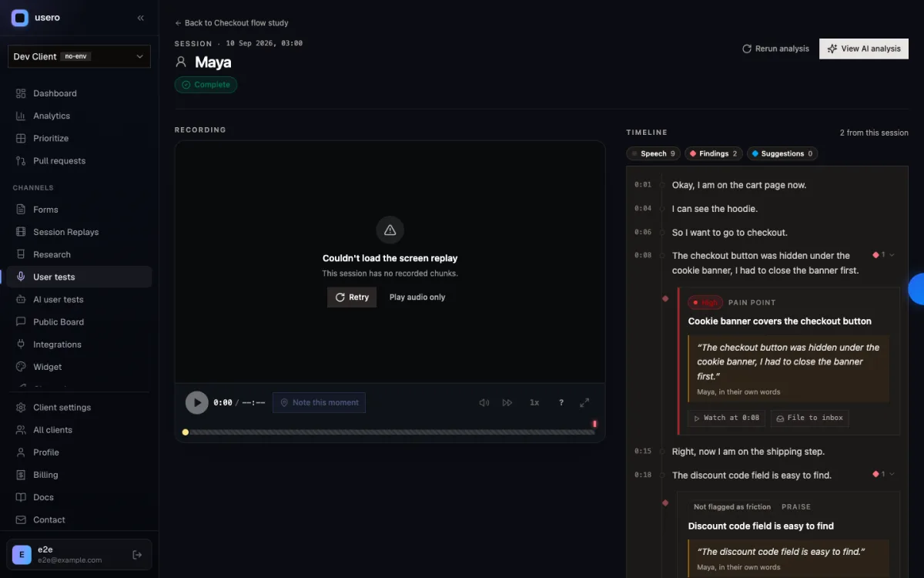
Task: Open the Dev Client selector dropdown
Action: 79,56
